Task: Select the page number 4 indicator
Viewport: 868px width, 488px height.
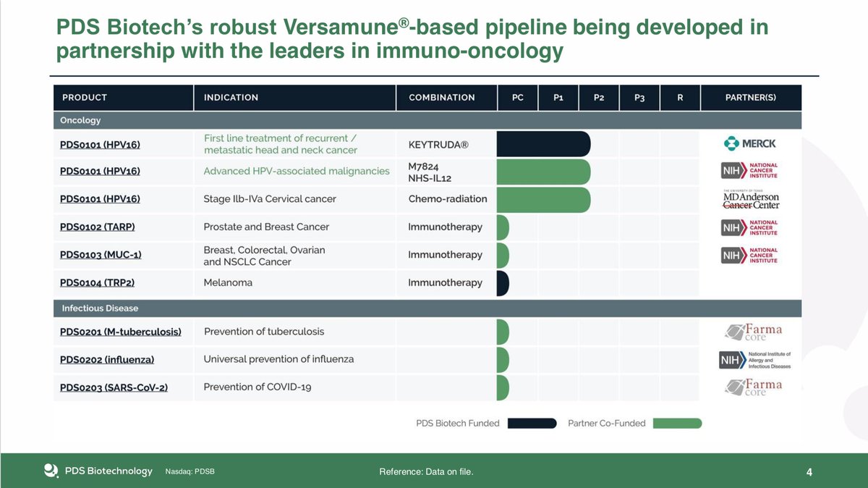Action: point(809,471)
